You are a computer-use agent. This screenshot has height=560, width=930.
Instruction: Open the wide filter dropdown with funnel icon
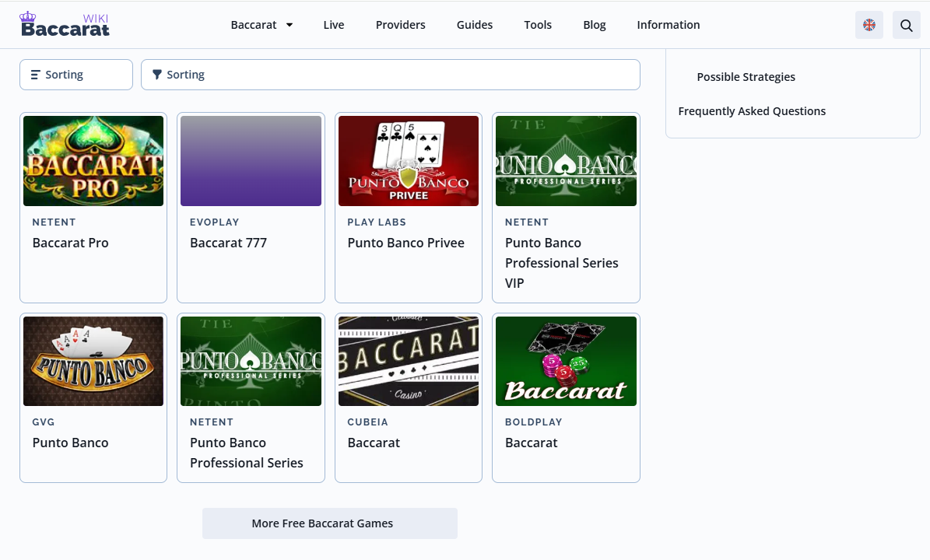tap(390, 75)
